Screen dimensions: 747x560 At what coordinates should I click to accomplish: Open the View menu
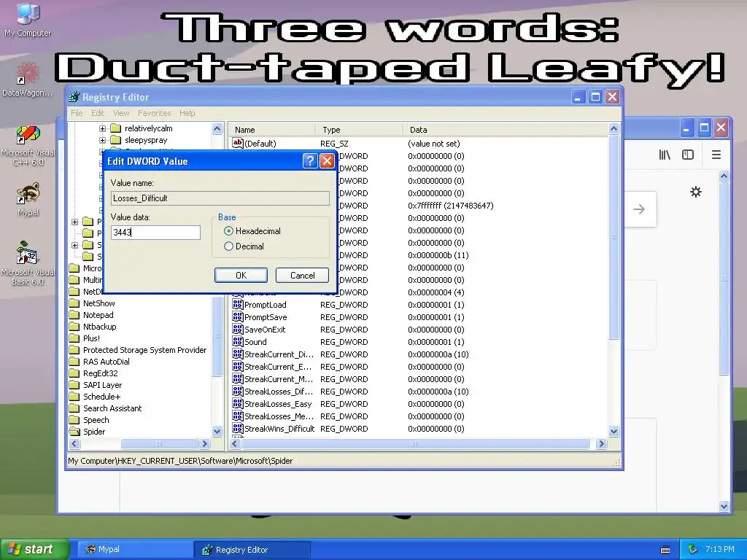121,113
